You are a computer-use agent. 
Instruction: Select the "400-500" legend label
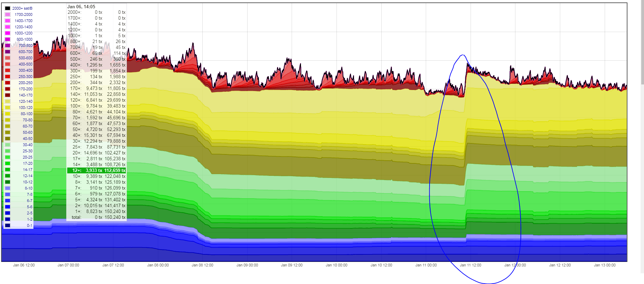click(x=26, y=64)
